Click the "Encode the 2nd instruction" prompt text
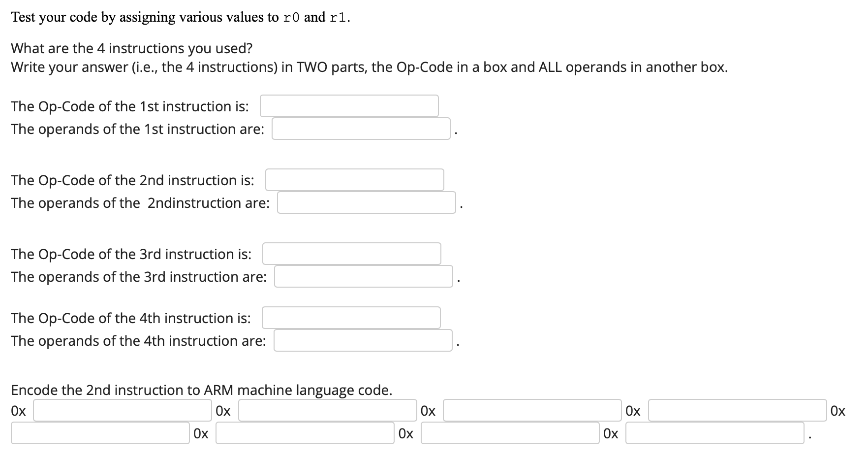This screenshot has height=461, width=868. [201, 390]
